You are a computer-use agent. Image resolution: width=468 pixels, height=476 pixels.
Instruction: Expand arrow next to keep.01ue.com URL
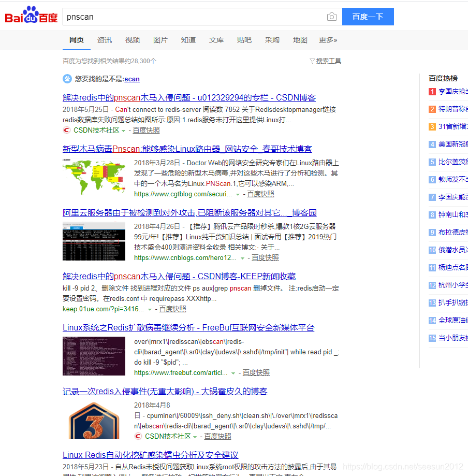pos(150,310)
